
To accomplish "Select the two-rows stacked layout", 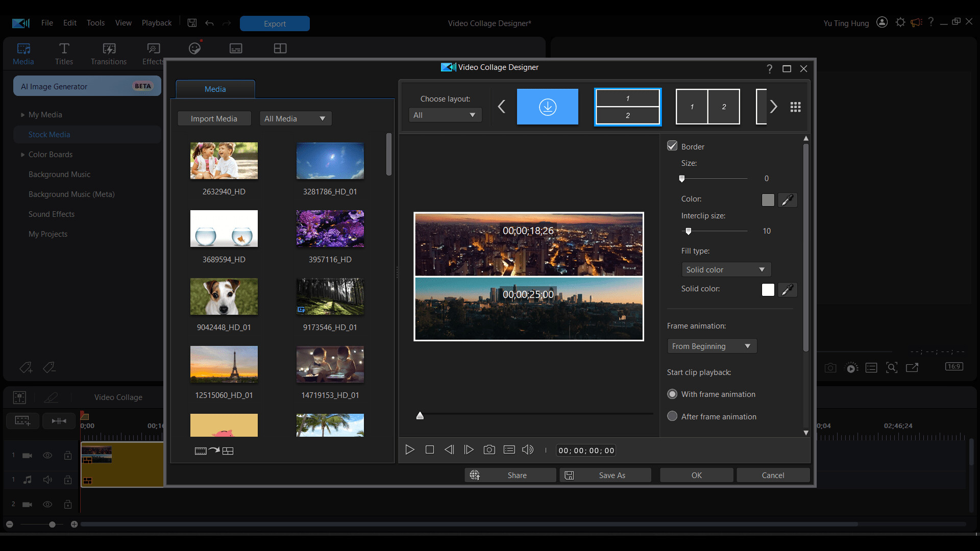I will [627, 106].
